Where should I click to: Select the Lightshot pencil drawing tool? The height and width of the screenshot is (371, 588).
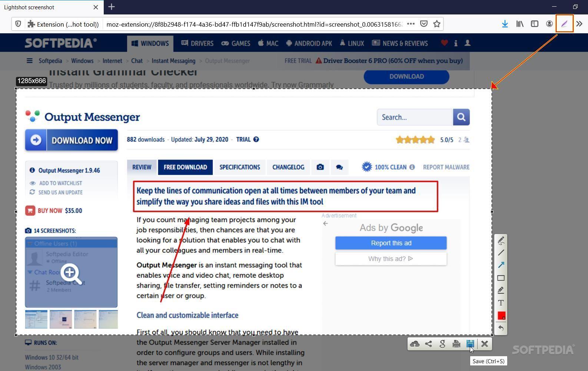[x=501, y=241]
